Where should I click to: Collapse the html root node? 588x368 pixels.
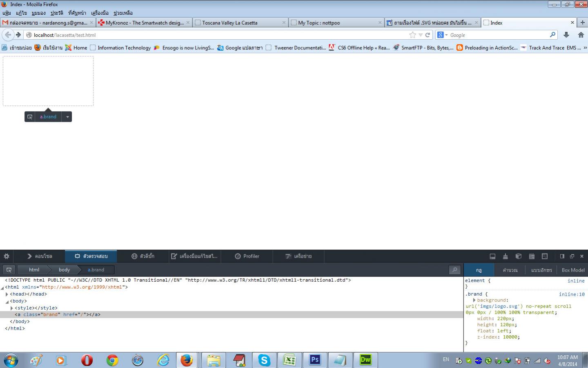click(3, 287)
